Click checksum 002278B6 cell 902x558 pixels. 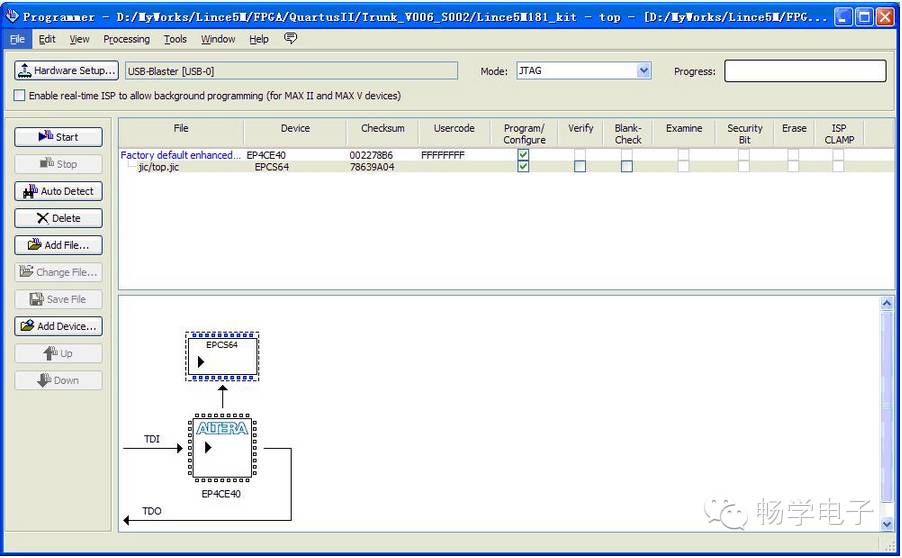(x=371, y=155)
